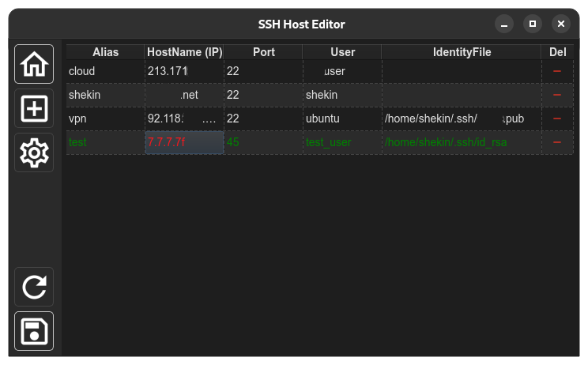Click the IdentityFile column header
The image size is (588, 365).
point(462,52)
